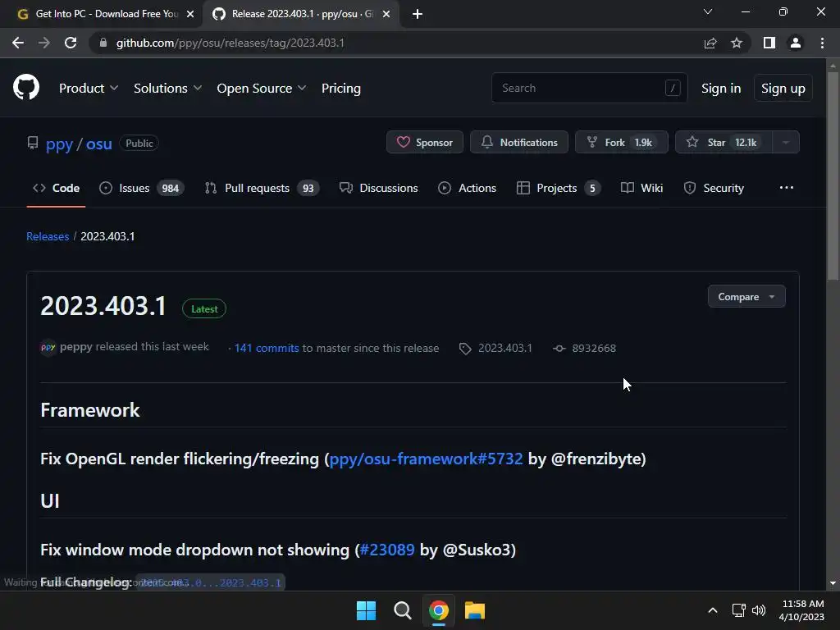
Task: Expand the Open Source menu
Action: (262, 88)
